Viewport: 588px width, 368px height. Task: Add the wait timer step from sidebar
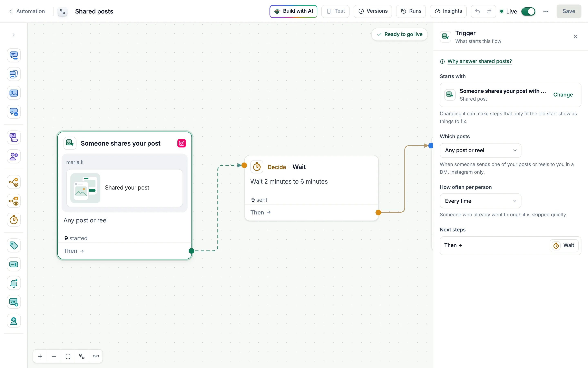coord(14,220)
